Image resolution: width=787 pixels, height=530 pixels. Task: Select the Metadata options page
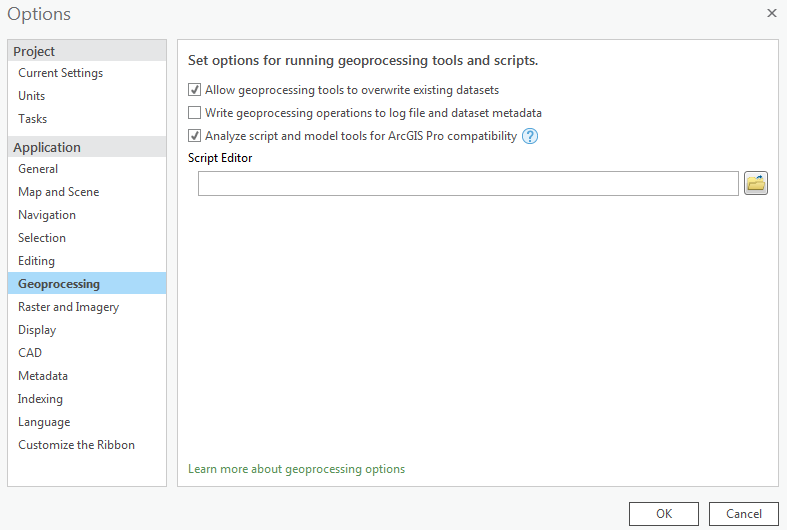pos(43,376)
